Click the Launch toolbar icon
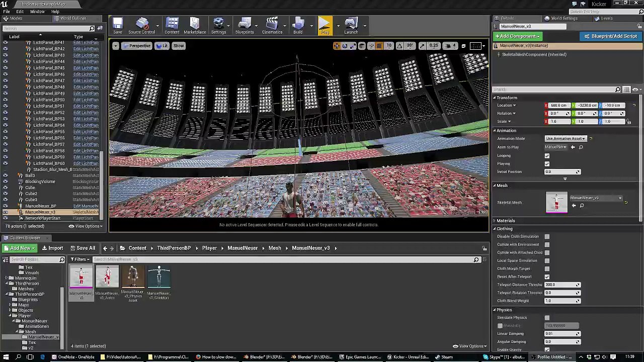The height and width of the screenshot is (362, 644). (x=351, y=26)
